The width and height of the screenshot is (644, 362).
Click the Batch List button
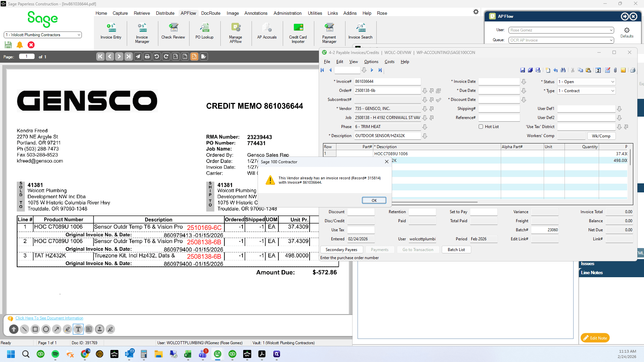[456, 250]
